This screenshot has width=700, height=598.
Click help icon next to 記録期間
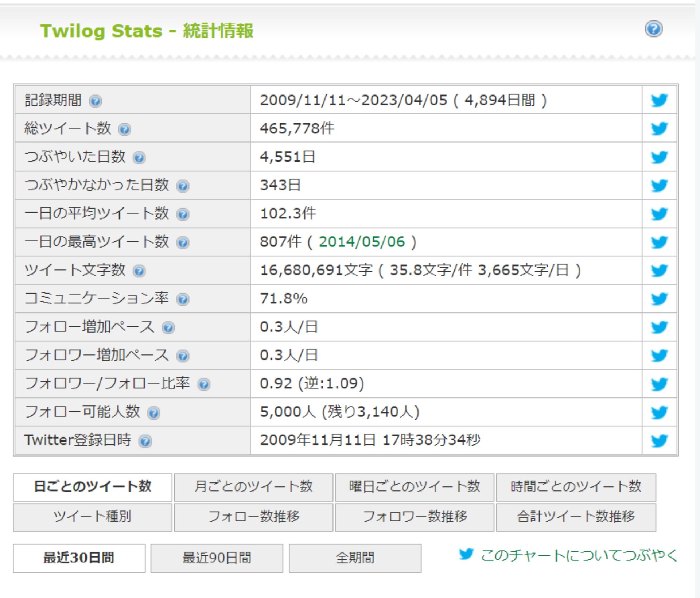(96, 101)
